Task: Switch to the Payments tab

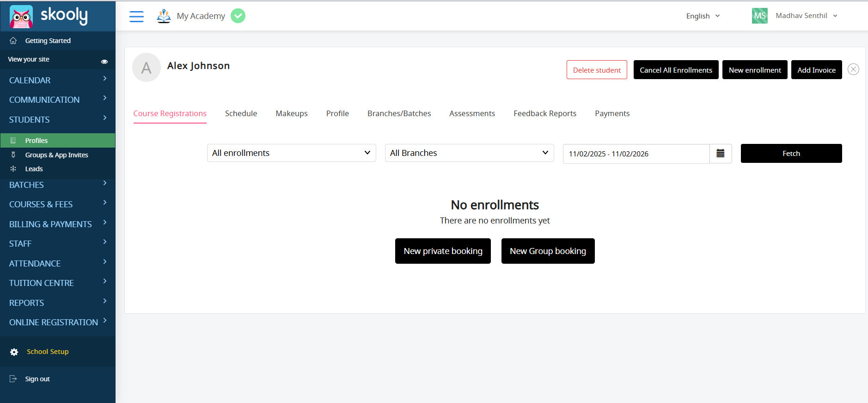Action: click(x=612, y=114)
